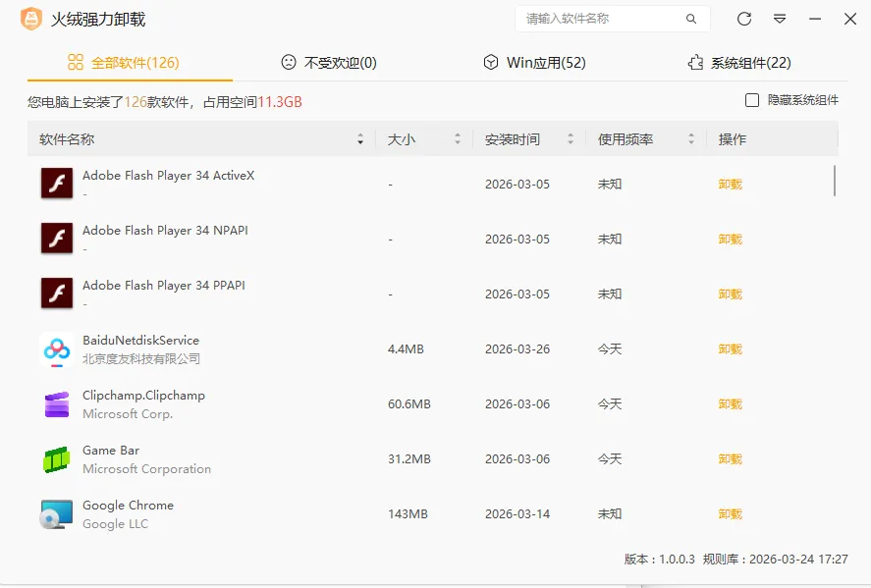Image resolution: width=871 pixels, height=588 pixels.
Task: Uninstall BaiduNetdiskService
Action: (x=731, y=348)
